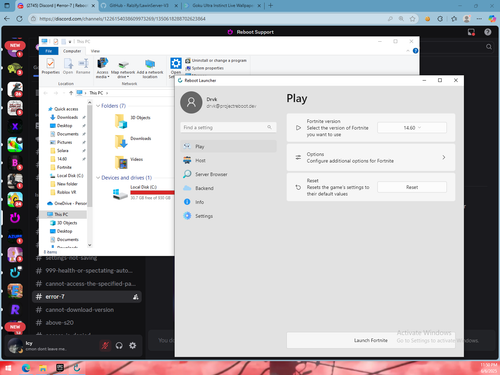Click the Discord help icon
This screenshot has width=500, height=375.
(x=488, y=32)
